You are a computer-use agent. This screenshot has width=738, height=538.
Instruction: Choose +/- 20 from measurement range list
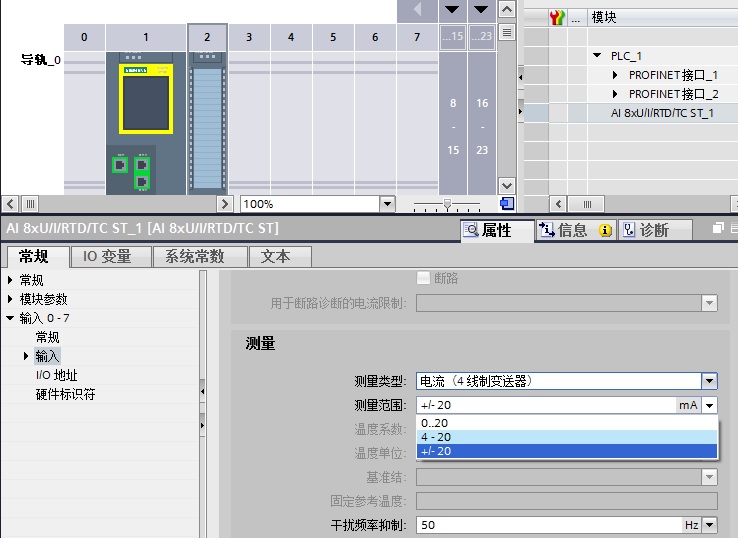[567, 451]
